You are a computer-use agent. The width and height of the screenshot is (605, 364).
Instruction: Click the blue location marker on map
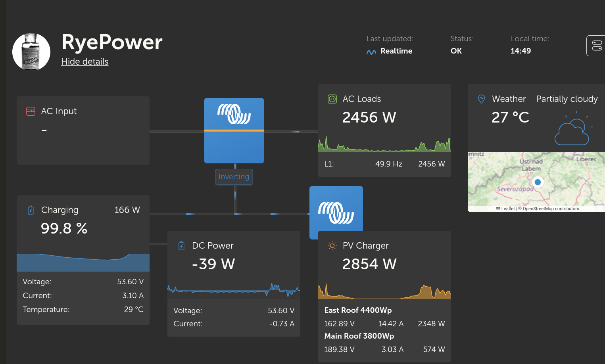pos(538,182)
